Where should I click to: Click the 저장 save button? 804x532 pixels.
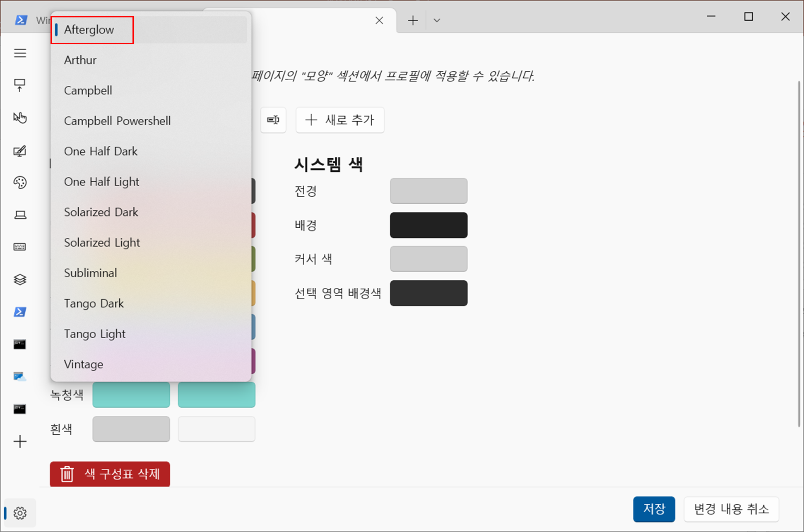coord(654,509)
